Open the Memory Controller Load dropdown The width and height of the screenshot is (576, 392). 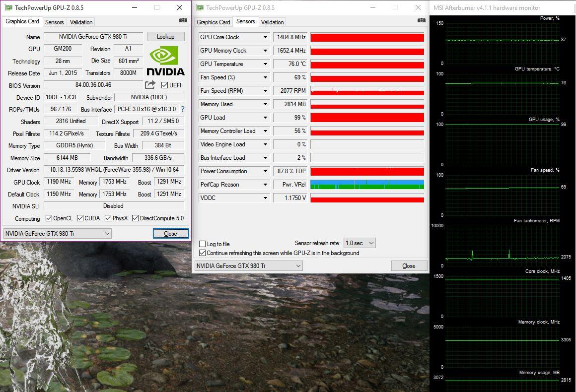click(x=265, y=131)
